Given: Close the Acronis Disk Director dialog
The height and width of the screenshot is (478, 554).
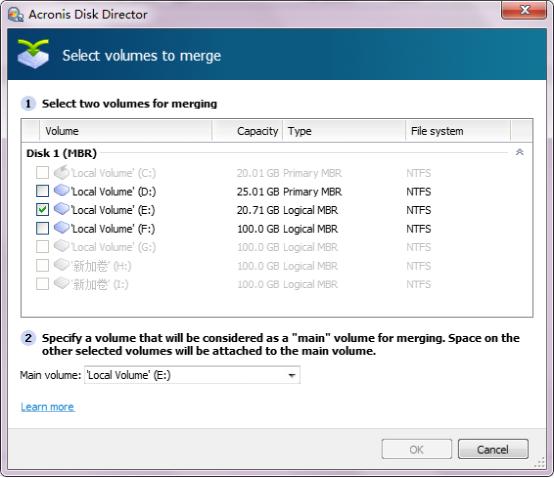Looking at the screenshot, I should pos(524,10).
